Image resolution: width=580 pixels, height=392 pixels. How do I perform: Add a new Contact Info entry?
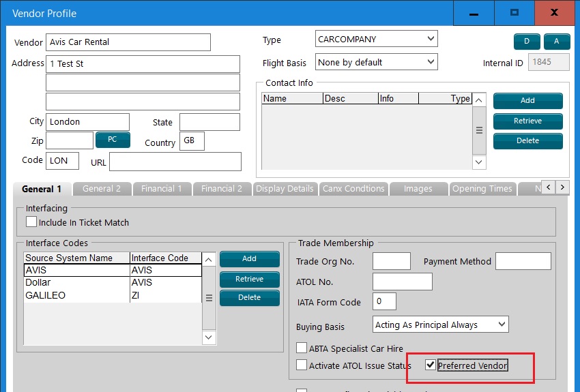tap(528, 100)
